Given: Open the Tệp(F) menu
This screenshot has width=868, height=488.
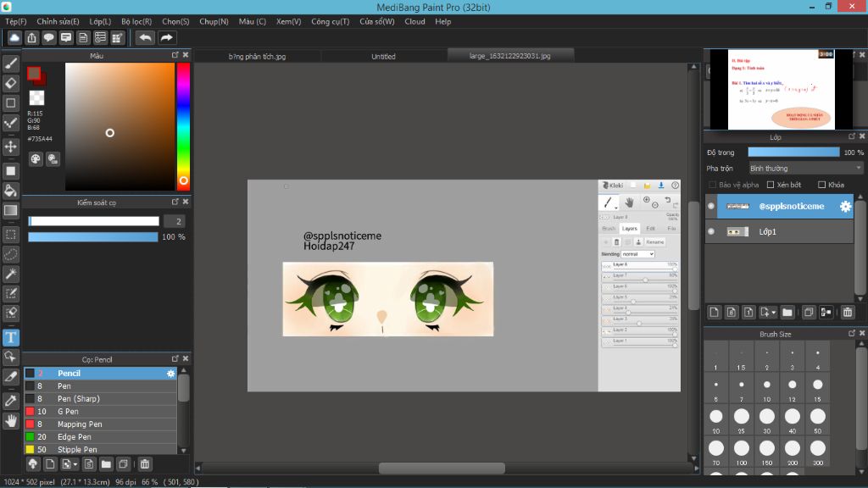Looking at the screenshot, I should 15,21.
